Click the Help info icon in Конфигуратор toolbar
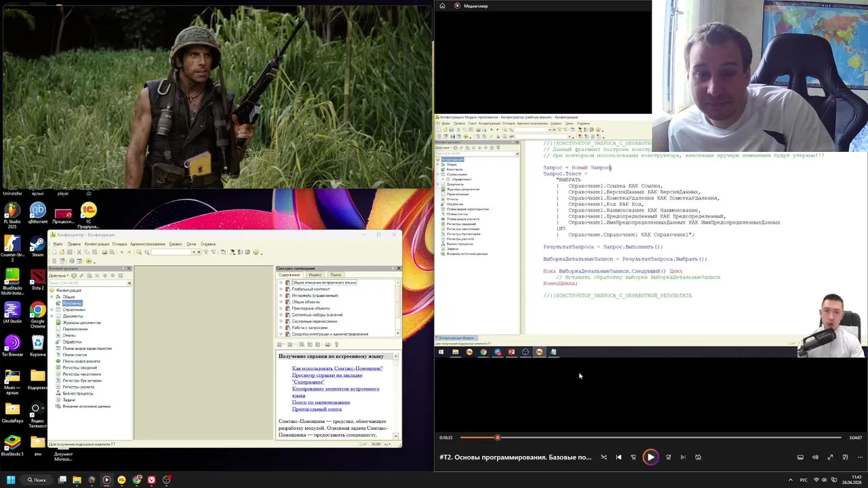 point(256,252)
